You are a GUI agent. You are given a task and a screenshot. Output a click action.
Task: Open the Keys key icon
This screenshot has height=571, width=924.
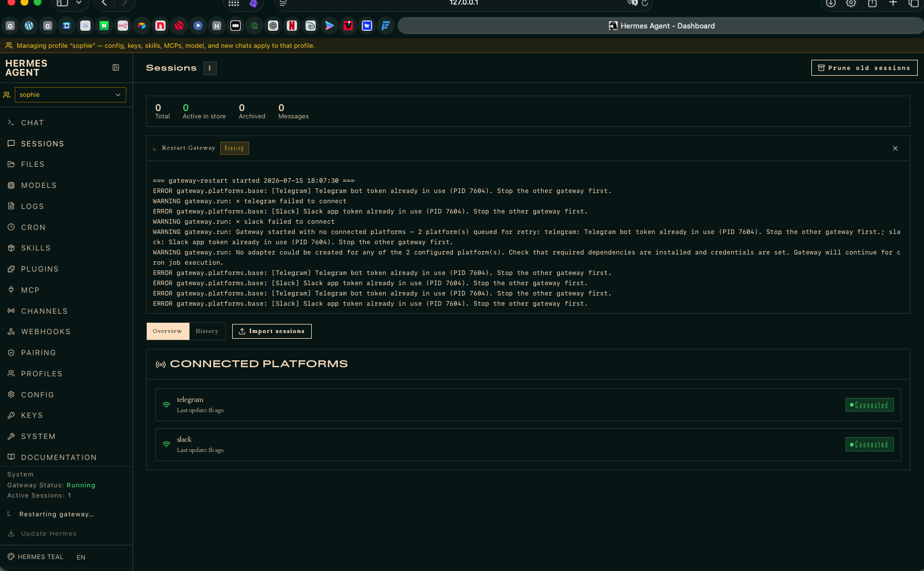click(x=11, y=415)
